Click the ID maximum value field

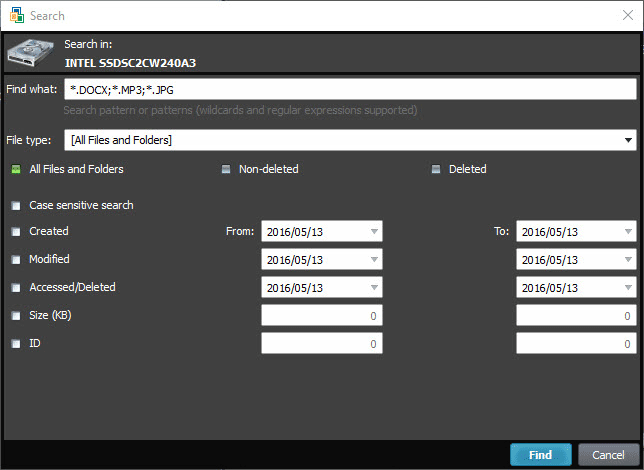click(x=576, y=343)
